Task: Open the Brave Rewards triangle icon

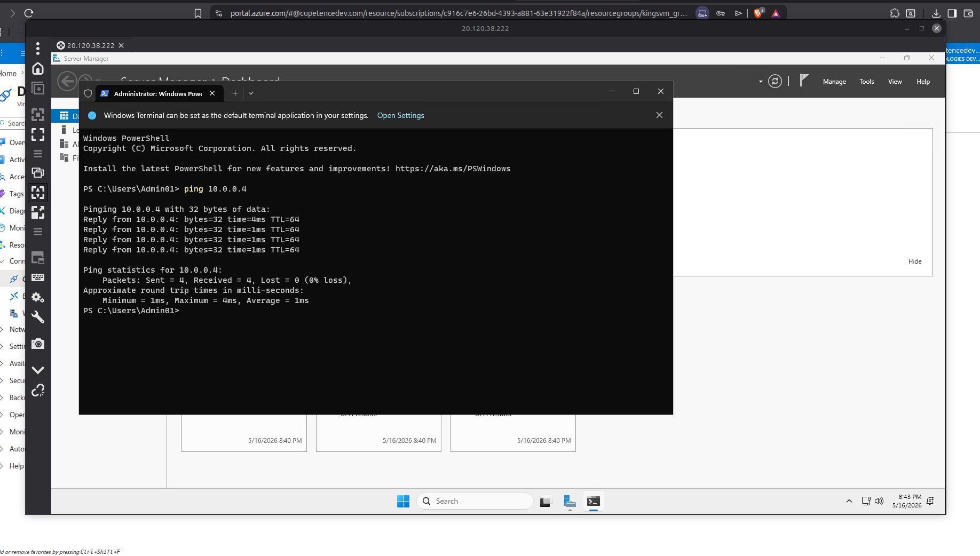Action: pos(776,13)
